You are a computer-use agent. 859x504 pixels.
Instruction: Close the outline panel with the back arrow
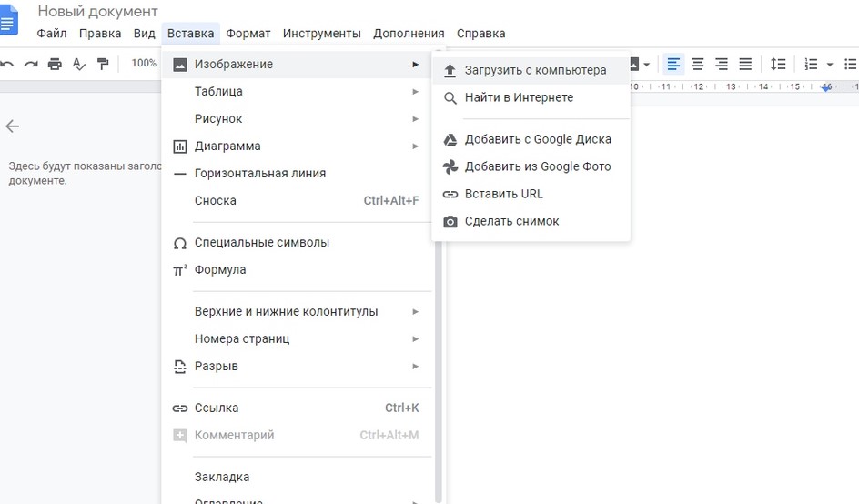click(x=13, y=126)
